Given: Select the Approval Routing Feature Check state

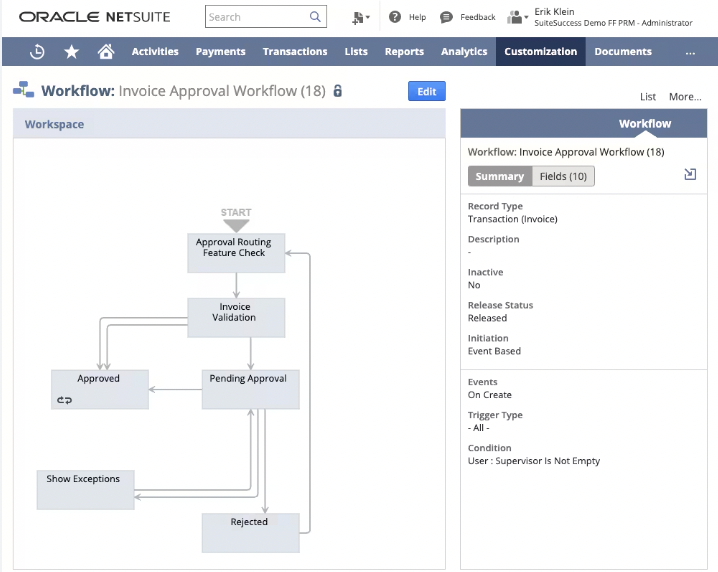Looking at the screenshot, I should click(x=236, y=253).
